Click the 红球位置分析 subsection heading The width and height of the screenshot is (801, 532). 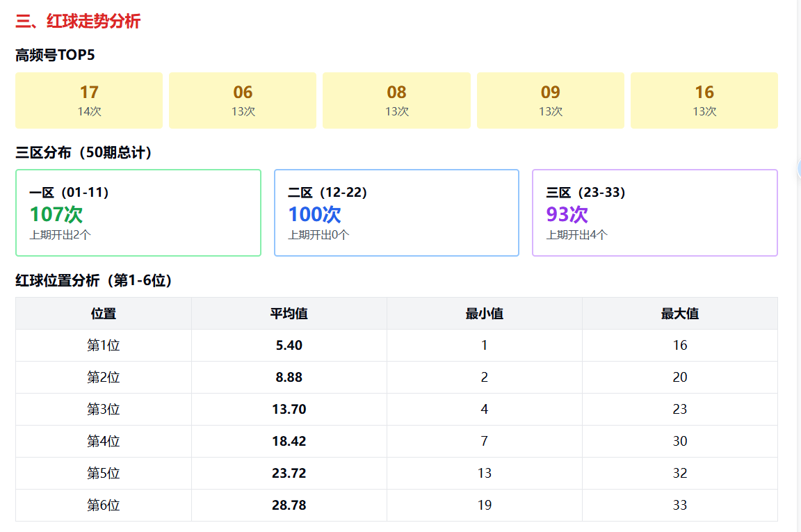pos(94,281)
